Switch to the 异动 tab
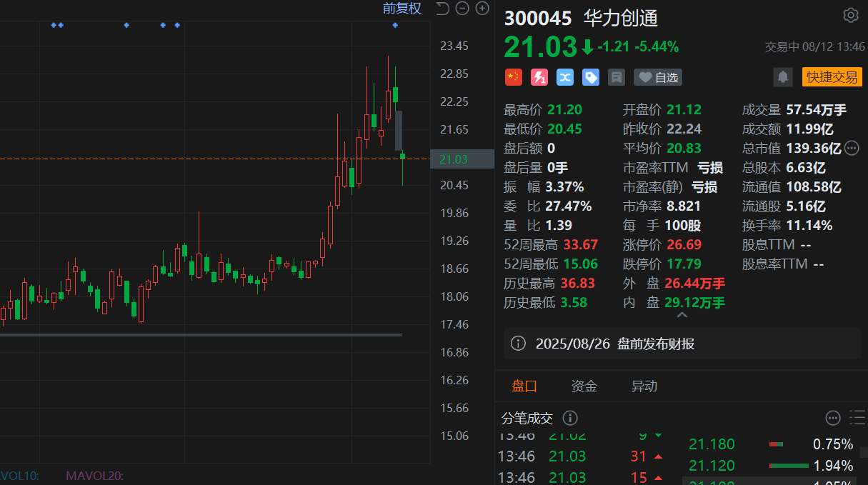Image resolution: width=868 pixels, height=485 pixels. click(x=644, y=386)
